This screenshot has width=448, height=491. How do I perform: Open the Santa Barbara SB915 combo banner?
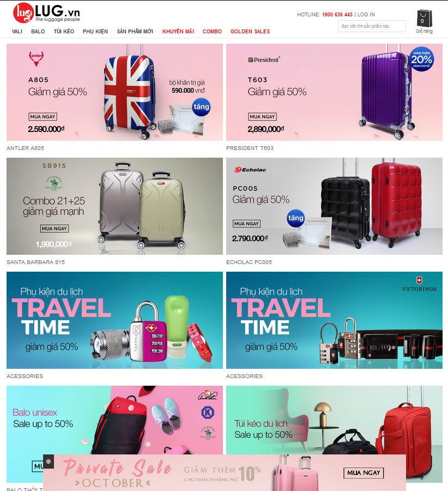[x=114, y=206]
